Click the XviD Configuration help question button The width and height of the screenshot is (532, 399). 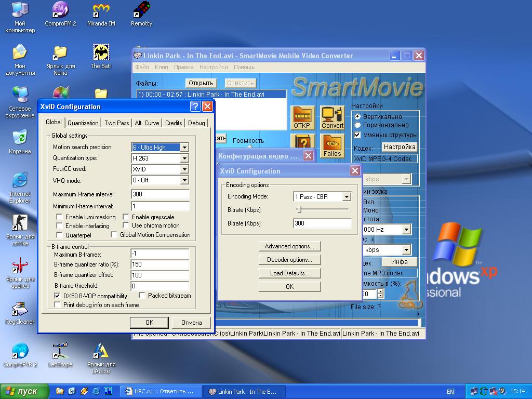(195, 106)
